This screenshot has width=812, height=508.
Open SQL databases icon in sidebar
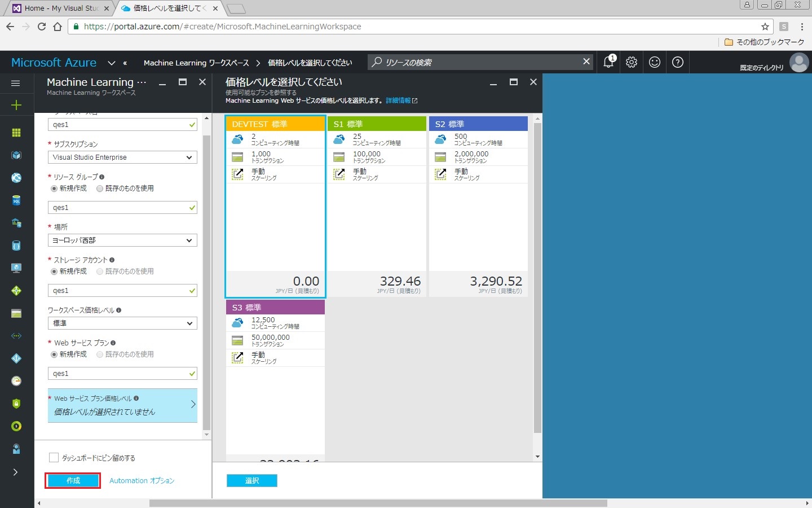click(16, 200)
